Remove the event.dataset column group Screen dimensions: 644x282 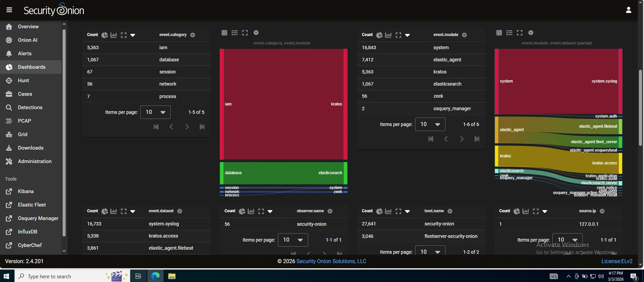(x=180, y=211)
